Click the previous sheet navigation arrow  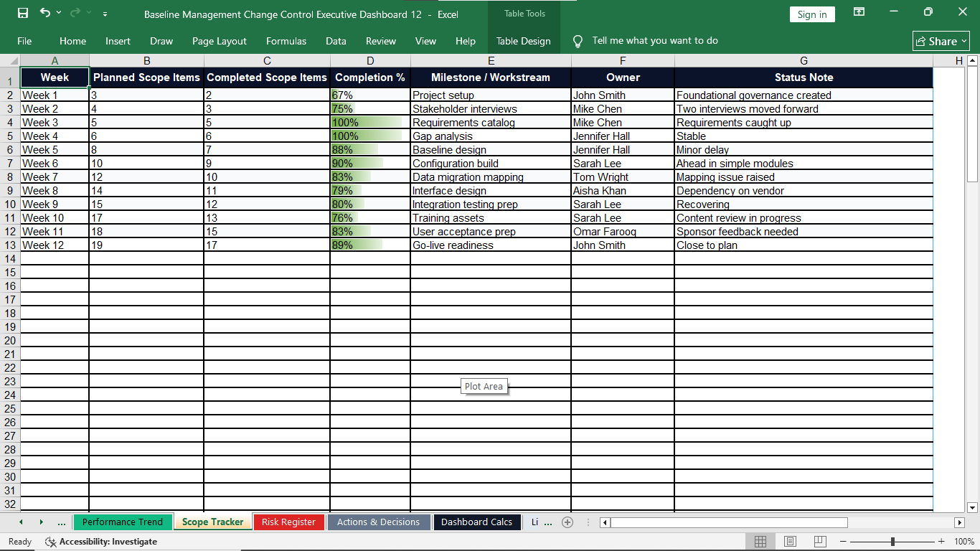[x=21, y=522]
